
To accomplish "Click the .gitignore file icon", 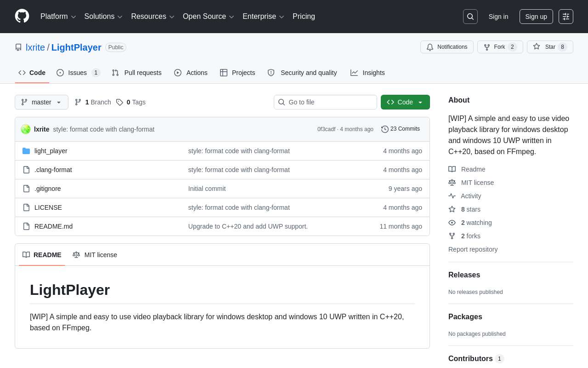I will [x=26, y=189].
